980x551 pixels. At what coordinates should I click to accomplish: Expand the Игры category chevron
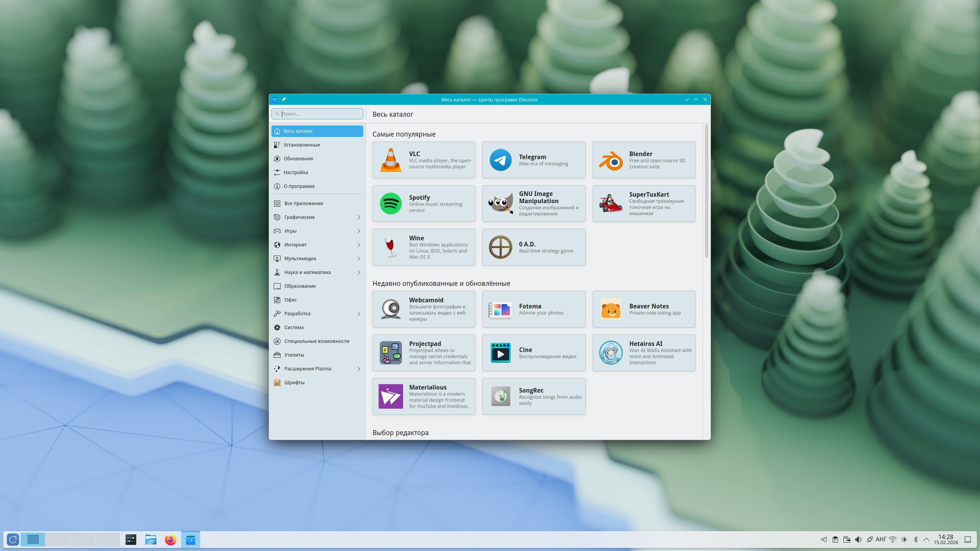[358, 231]
